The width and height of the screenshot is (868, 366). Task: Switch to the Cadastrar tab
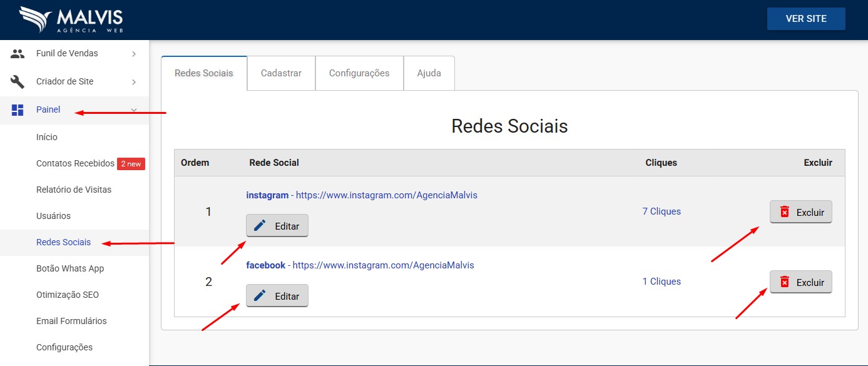(x=281, y=73)
